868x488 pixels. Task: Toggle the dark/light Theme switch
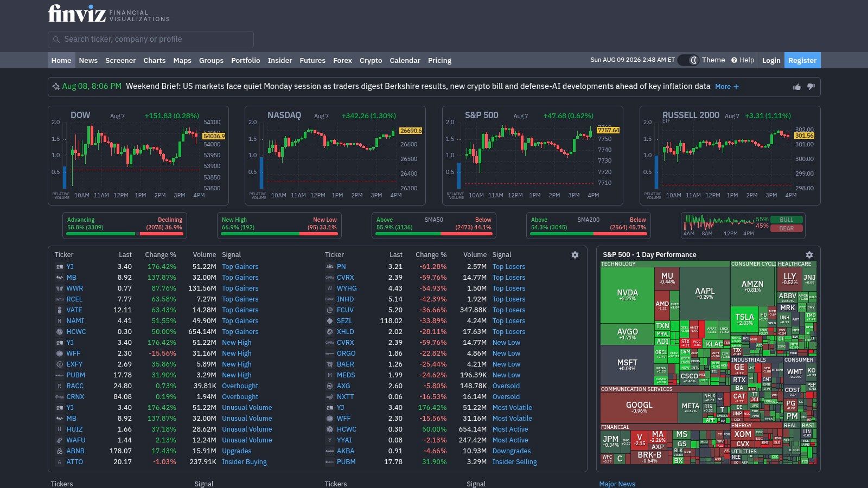tap(688, 60)
